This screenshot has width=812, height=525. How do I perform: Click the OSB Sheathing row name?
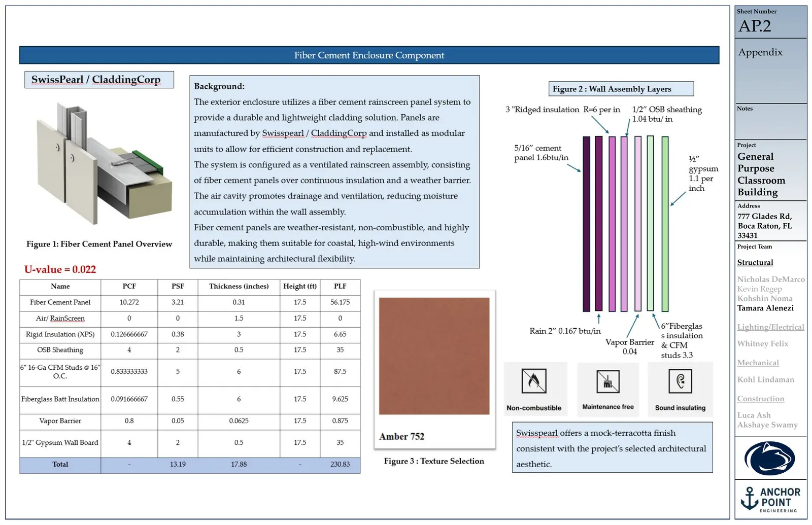pos(60,350)
